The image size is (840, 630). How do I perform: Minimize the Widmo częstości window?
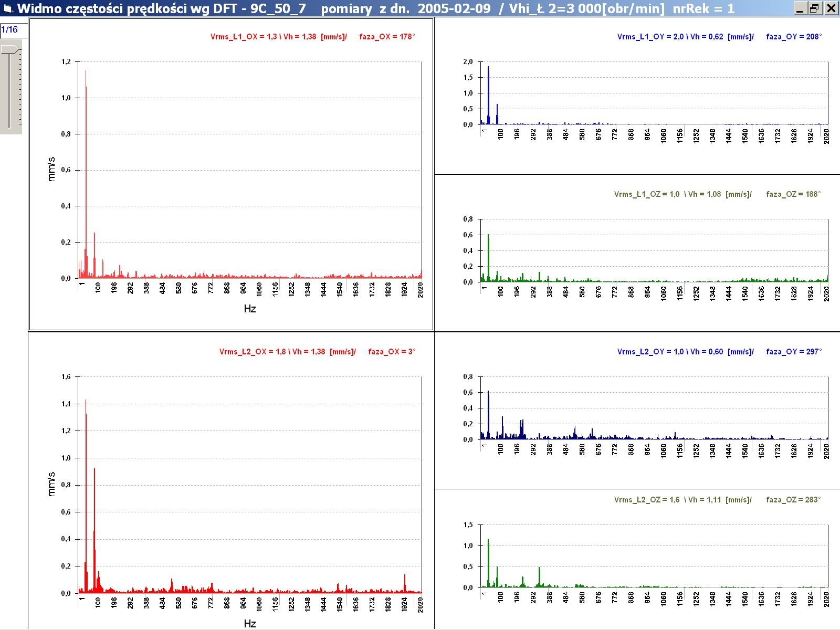(800, 8)
